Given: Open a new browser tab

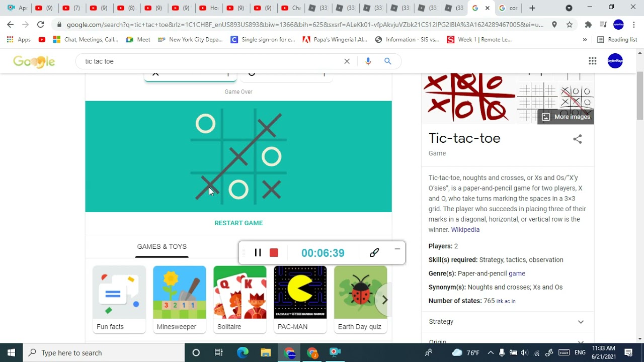Looking at the screenshot, I should pyautogui.click(x=532, y=8).
